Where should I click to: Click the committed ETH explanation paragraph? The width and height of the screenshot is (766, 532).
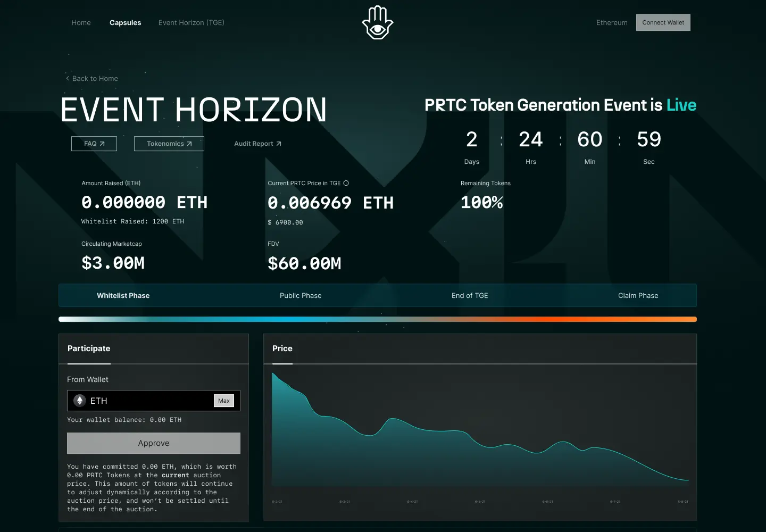click(152, 488)
